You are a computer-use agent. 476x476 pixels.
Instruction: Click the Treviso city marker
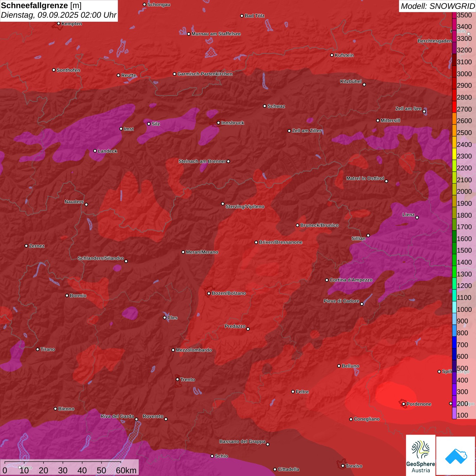(343, 466)
